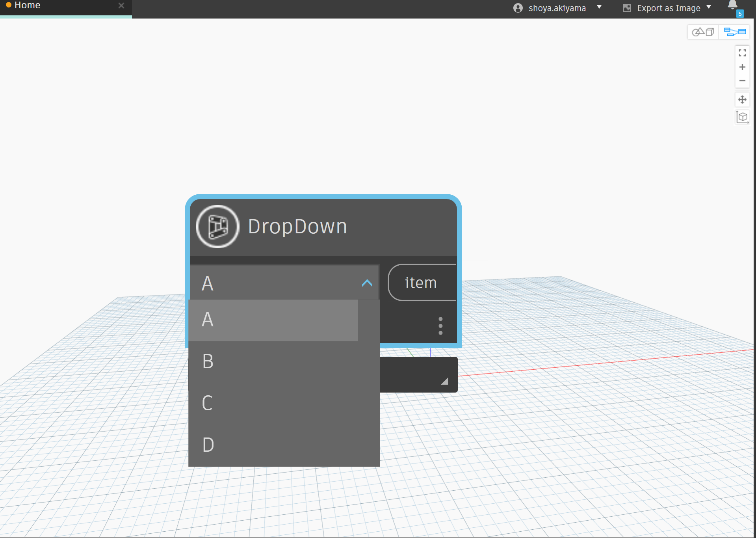Click the preview bubble resize corner
756x538 pixels.
click(445, 381)
